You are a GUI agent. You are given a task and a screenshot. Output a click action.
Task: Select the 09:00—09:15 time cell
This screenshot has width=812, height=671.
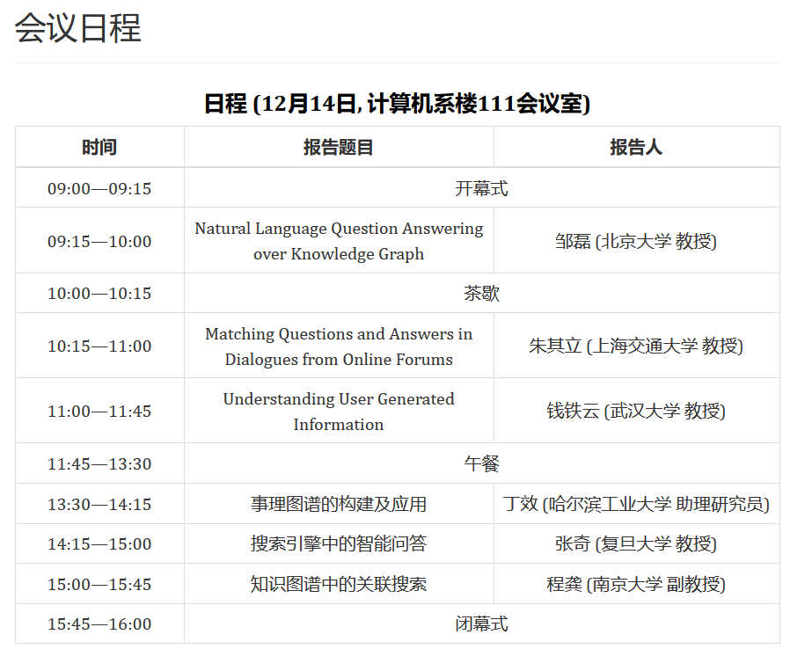click(x=99, y=188)
